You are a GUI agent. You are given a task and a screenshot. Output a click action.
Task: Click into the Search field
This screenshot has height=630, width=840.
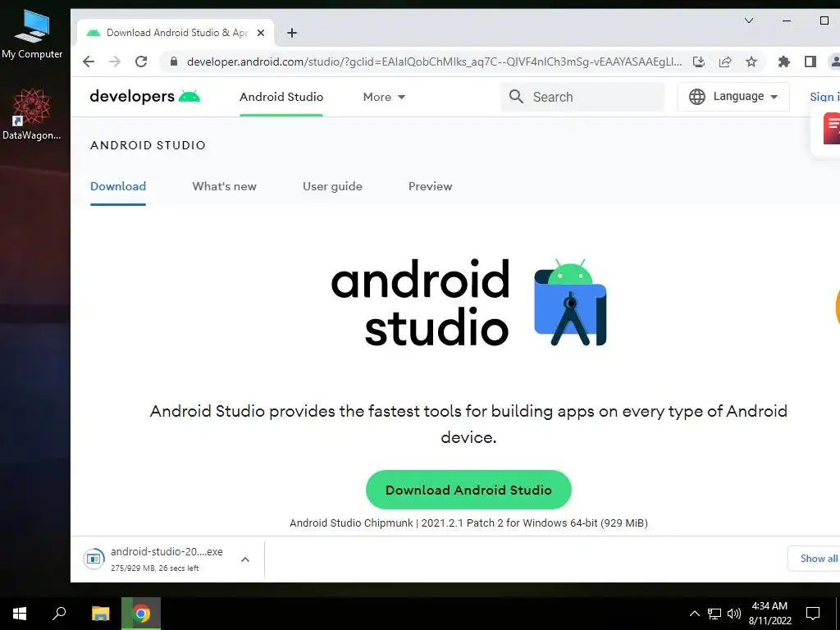(583, 97)
